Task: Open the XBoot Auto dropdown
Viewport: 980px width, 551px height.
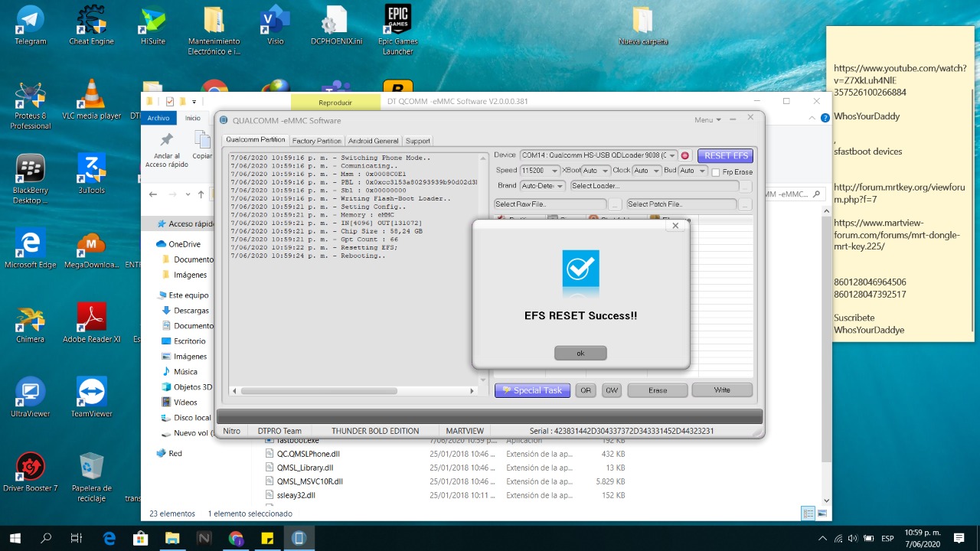Action: [596, 171]
